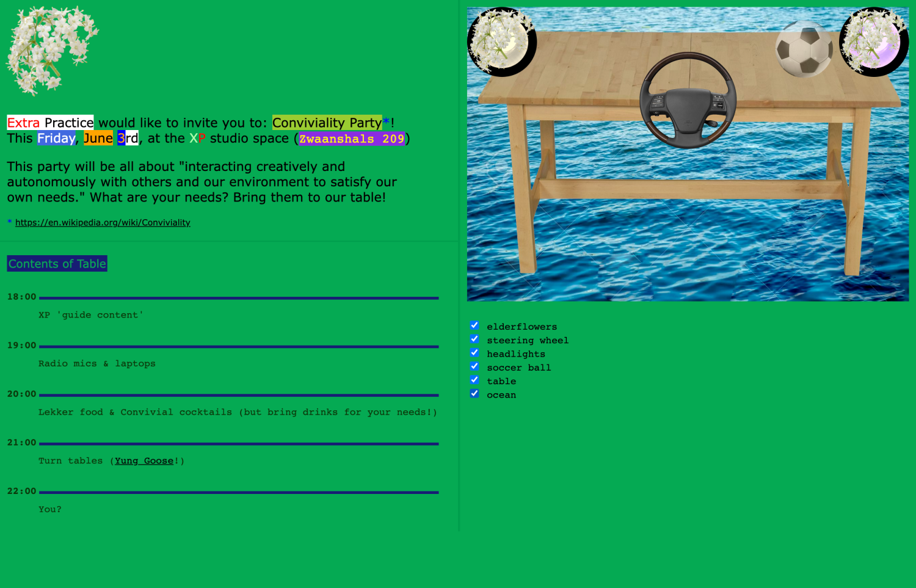Toggle the table checkbox
Image resolution: width=916 pixels, height=588 pixels.
[x=474, y=380]
